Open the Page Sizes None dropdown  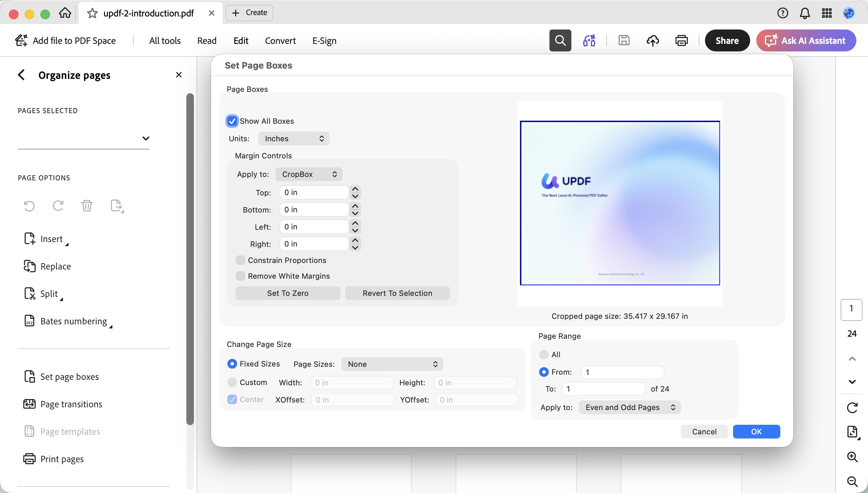point(392,364)
